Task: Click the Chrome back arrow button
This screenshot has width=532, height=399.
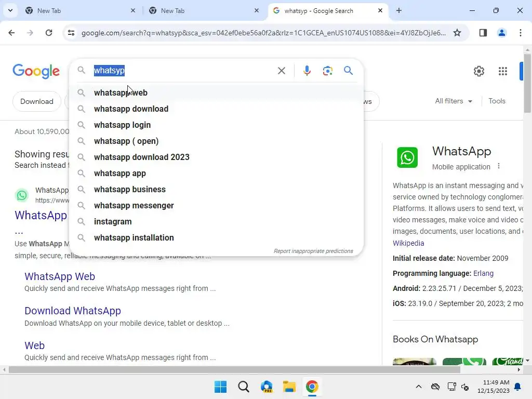Action: click(x=11, y=33)
